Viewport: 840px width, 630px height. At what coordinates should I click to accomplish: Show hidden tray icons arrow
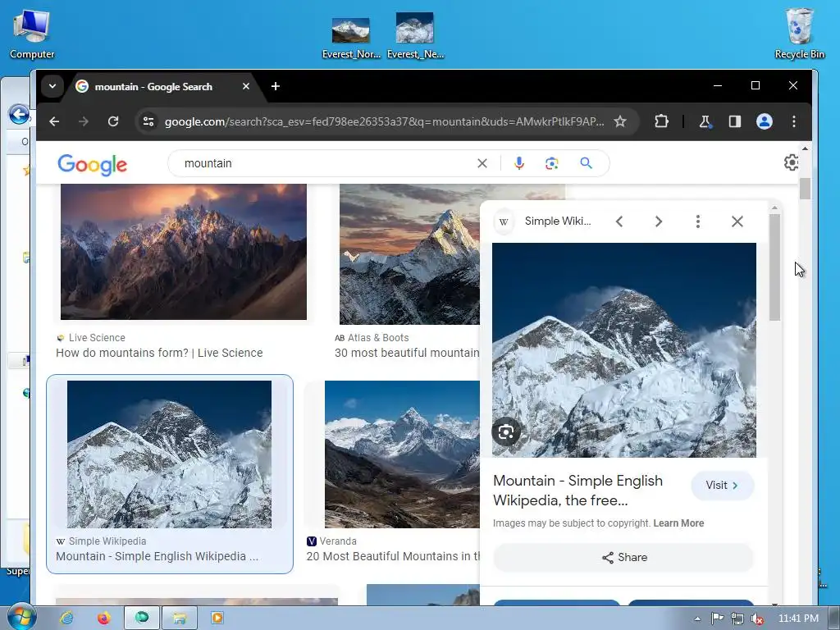tap(697, 619)
